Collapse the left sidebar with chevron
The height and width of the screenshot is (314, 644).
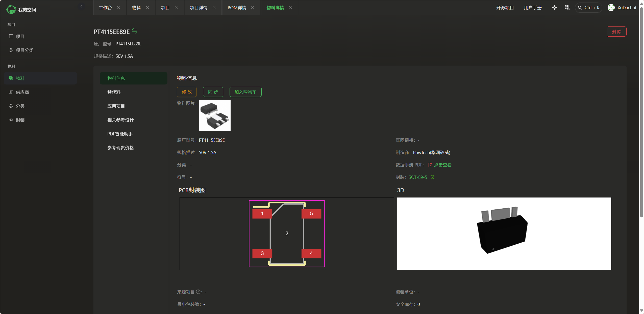pos(81,6)
